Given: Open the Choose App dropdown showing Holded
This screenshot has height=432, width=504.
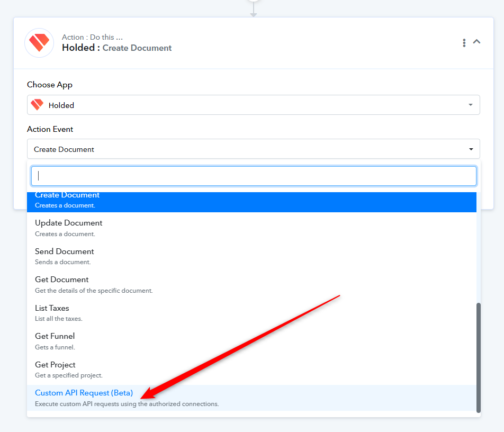Looking at the screenshot, I should pyautogui.click(x=253, y=105).
